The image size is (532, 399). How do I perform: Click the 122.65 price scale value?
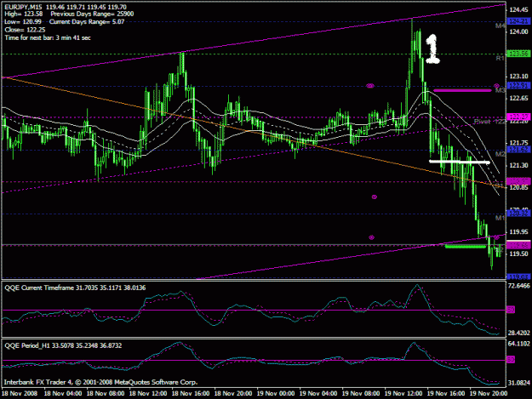[518, 99]
